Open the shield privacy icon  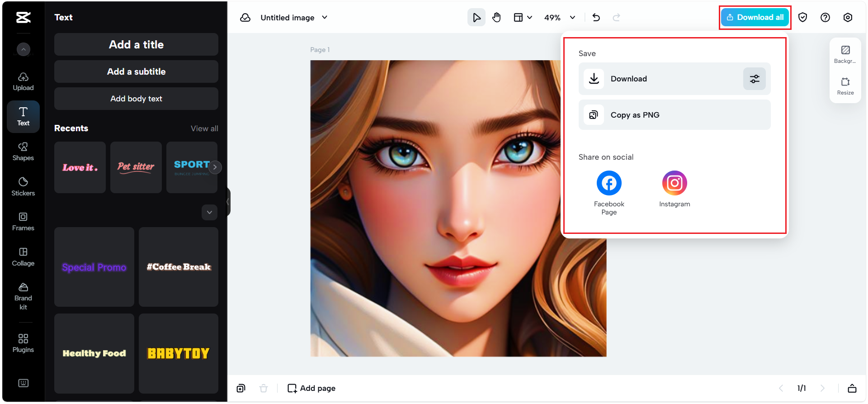pos(803,18)
